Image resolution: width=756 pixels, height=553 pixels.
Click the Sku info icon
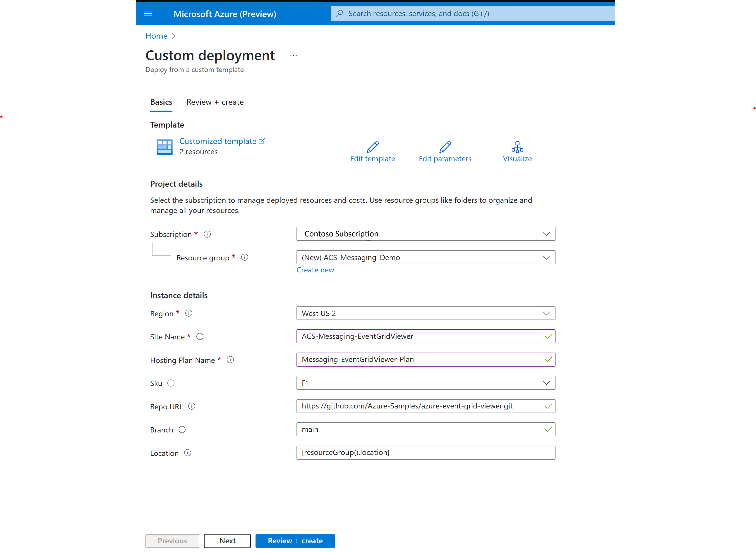pos(171,383)
